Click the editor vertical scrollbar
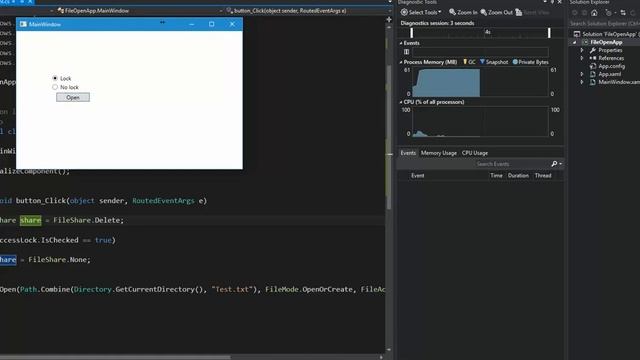Screen dimensions: 640x360 click(389, 139)
